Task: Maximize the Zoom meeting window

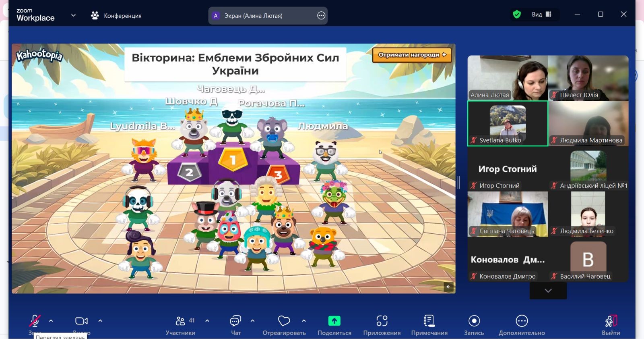Action: (x=601, y=14)
